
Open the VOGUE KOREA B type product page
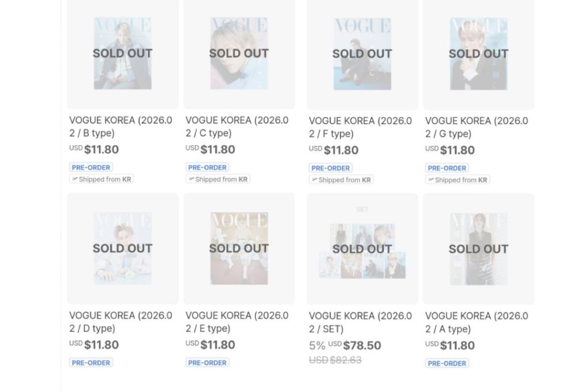[x=121, y=126]
